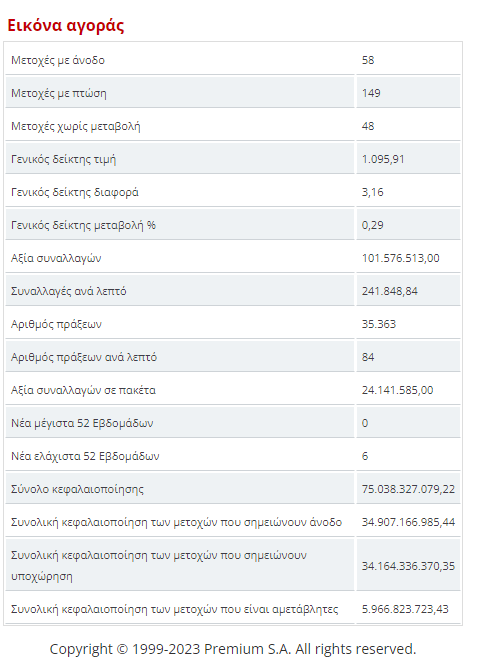Image resolution: width=477 pixels, height=663 pixels.
Task: Click the Αξία συναλλαγών σε πακέτα value
Action: tap(397, 390)
